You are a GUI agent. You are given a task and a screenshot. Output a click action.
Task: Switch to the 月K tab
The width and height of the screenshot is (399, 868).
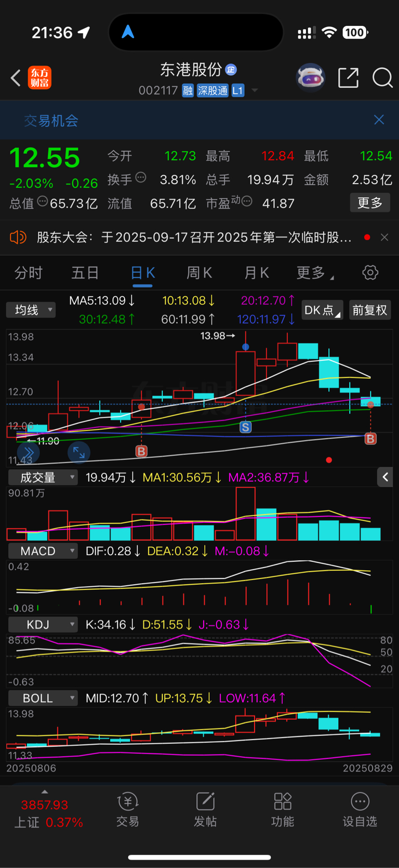point(256,273)
